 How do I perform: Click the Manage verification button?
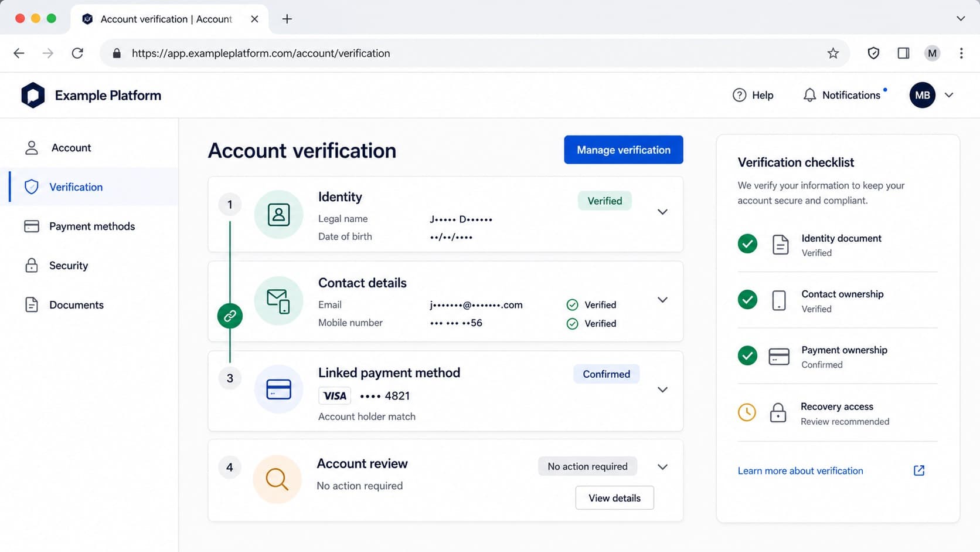pos(624,150)
